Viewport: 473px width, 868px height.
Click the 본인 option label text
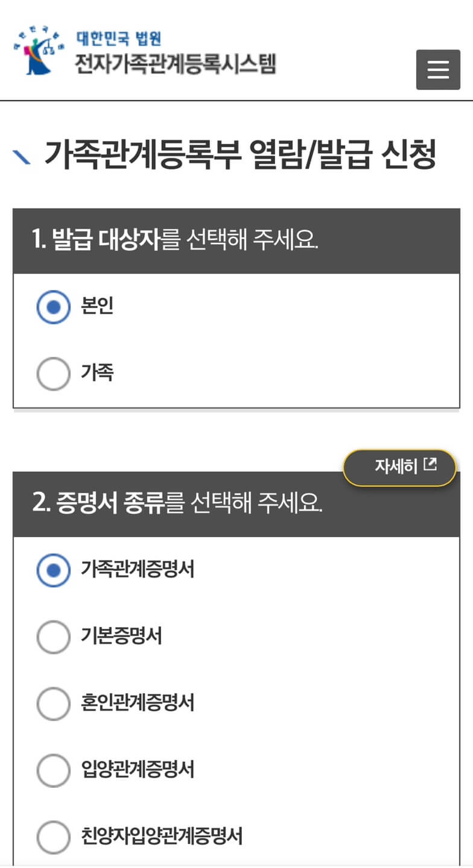coord(96,306)
